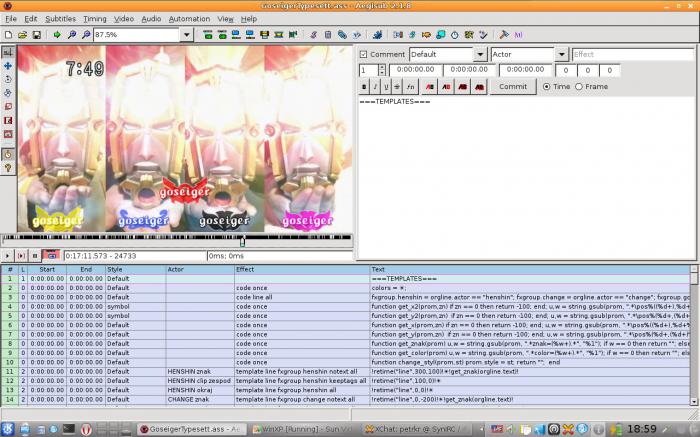700x437 pixels.
Task: Select the scale subtitles tool
Action: coord(8,107)
